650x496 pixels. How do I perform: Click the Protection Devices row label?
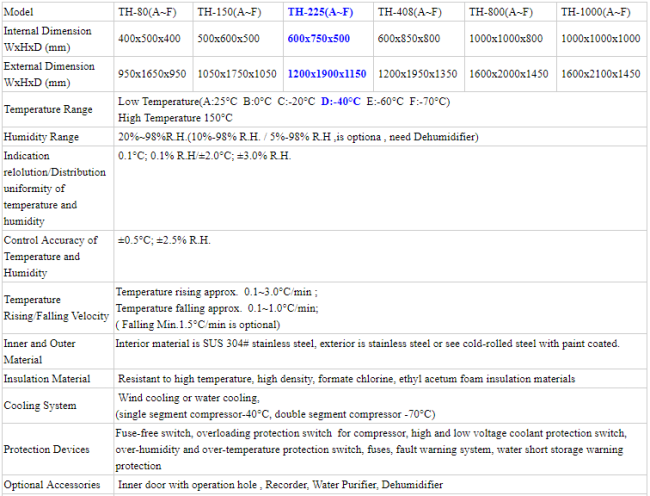pyautogui.click(x=47, y=449)
